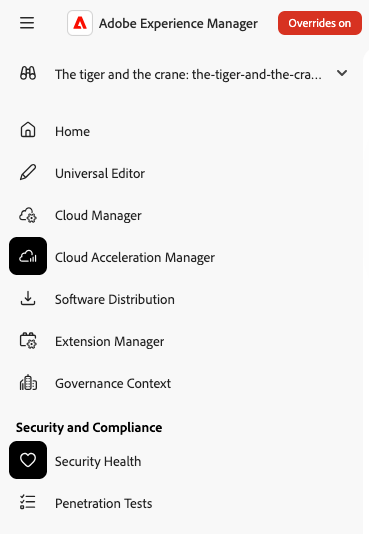Open Governance Context
This screenshot has width=369, height=534.
[x=113, y=383]
